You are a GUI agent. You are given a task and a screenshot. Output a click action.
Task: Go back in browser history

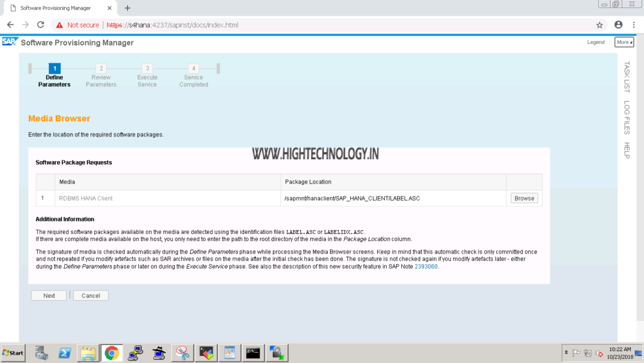10,25
